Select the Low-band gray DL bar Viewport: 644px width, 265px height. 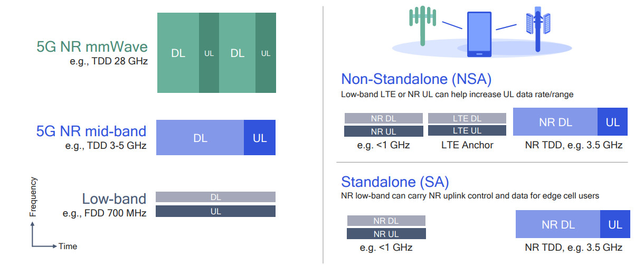coord(215,197)
